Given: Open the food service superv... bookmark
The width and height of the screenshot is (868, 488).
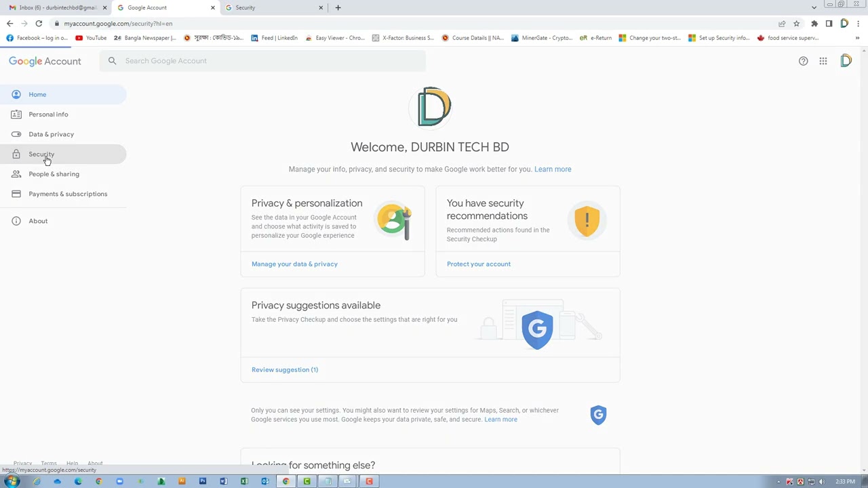Looking at the screenshot, I should (x=787, y=38).
